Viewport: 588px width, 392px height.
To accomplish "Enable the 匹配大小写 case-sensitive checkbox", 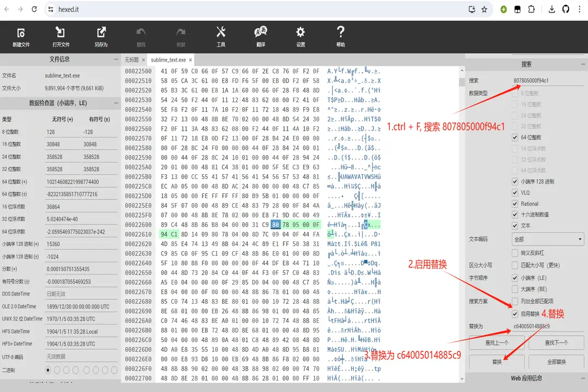I will (x=515, y=265).
